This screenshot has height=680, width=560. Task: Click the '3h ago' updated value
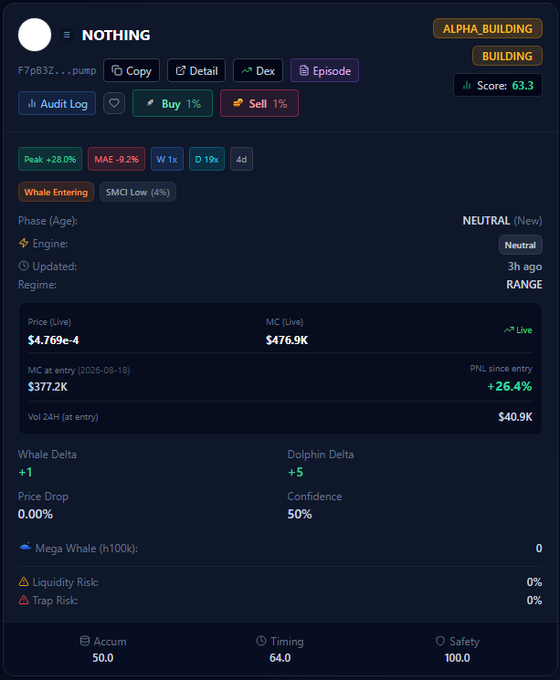[525, 266]
